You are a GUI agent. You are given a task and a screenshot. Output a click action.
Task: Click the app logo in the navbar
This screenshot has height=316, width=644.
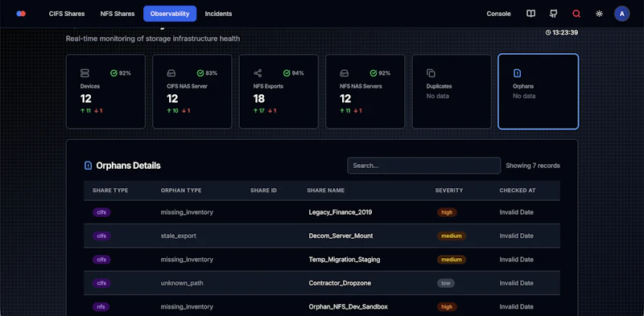[x=21, y=14]
